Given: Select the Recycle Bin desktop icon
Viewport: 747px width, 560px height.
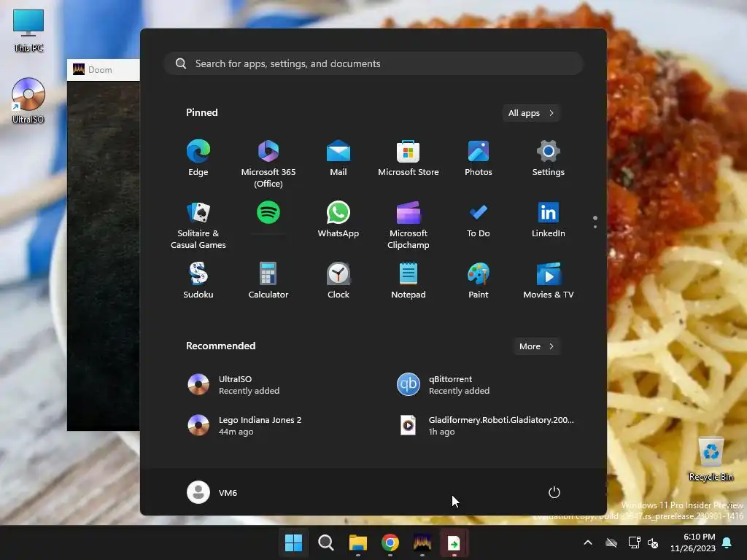Looking at the screenshot, I should [x=711, y=458].
